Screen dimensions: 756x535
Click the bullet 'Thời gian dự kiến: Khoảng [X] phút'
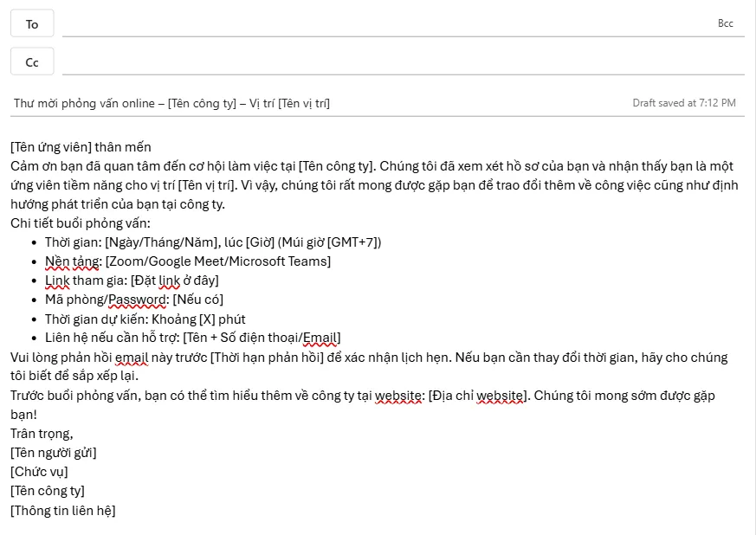tap(145, 319)
